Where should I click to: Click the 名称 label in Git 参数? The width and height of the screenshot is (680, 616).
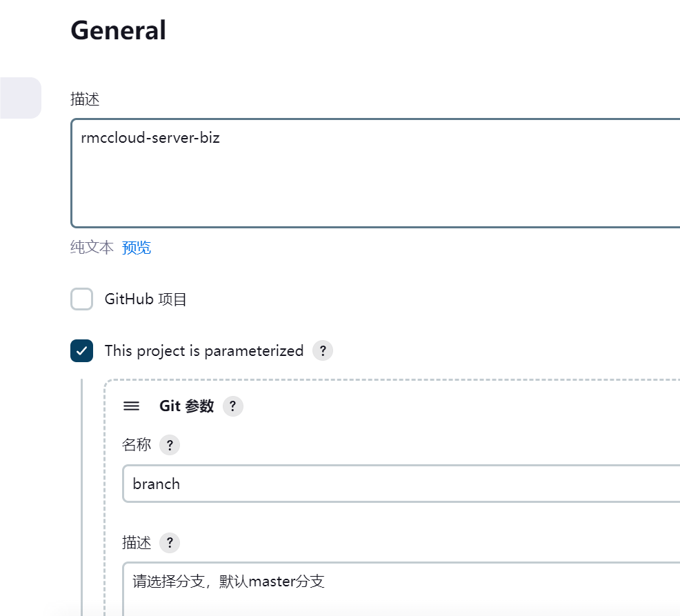tap(137, 445)
